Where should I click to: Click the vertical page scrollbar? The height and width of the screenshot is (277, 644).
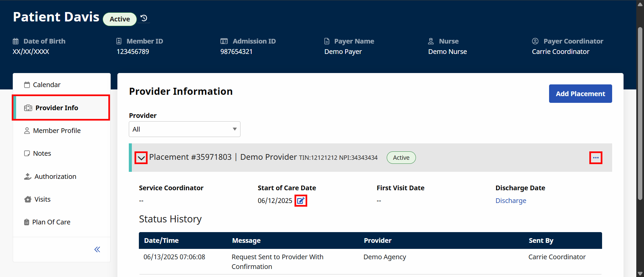(640, 114)
